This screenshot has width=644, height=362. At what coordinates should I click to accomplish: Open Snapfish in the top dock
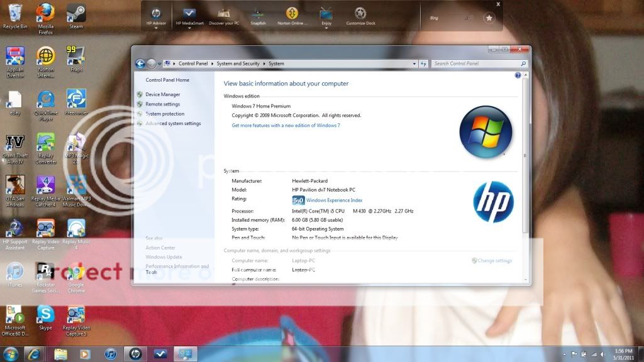[258, 17]
